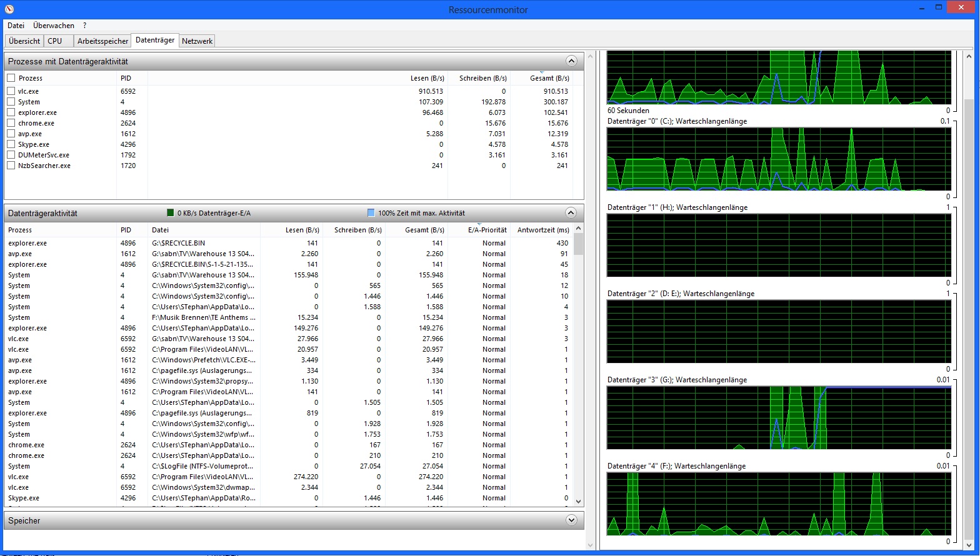The height and width of the screenshot is (556, 980).
Task: Click the Ressourcenmonitor app icon in title bar
Action: click(9, 9)
